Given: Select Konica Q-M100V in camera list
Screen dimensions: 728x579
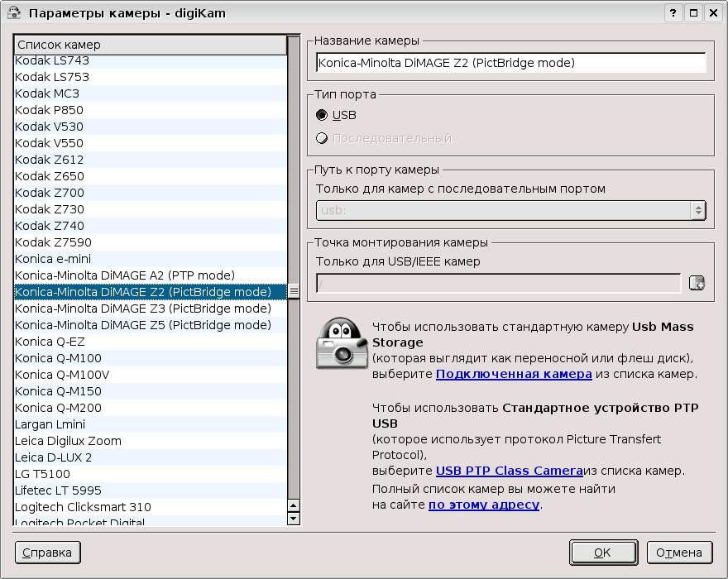Looking at the screenshot, I should [151, 376].
